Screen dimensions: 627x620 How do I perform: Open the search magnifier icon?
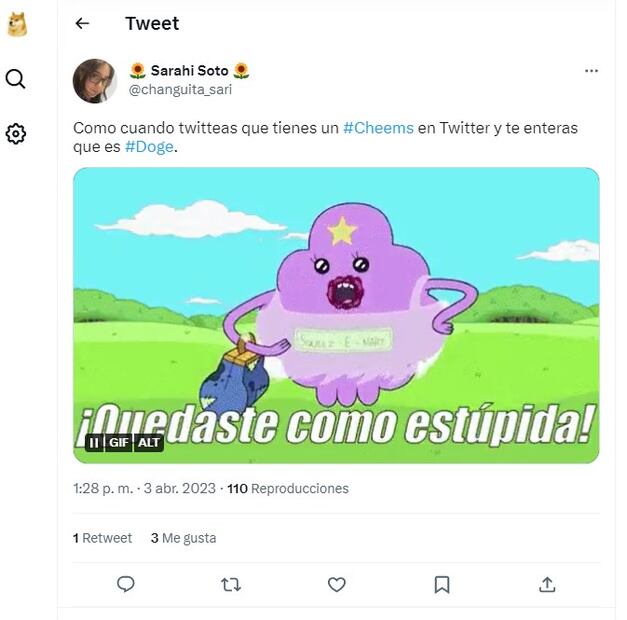click(x=16, y=79)
